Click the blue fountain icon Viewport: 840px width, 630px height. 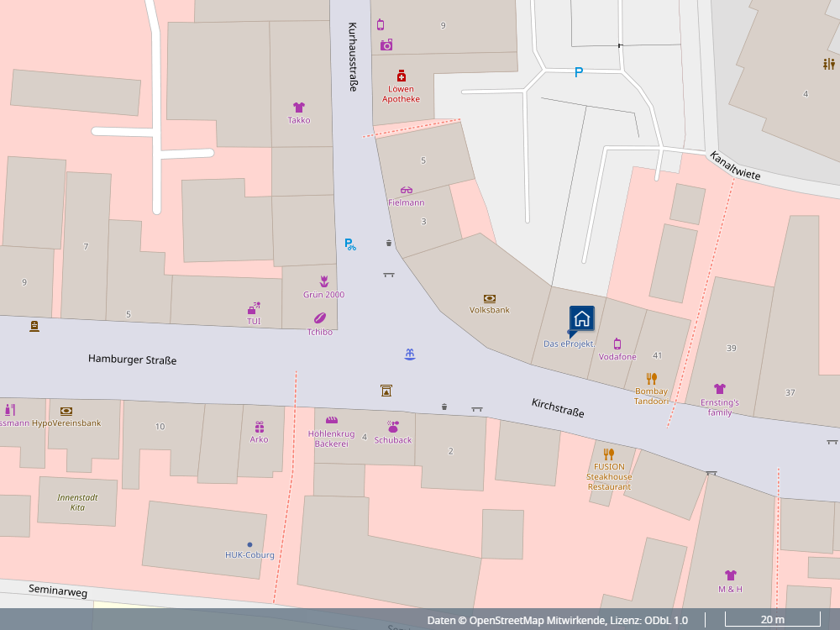click(x=410, y=354)
